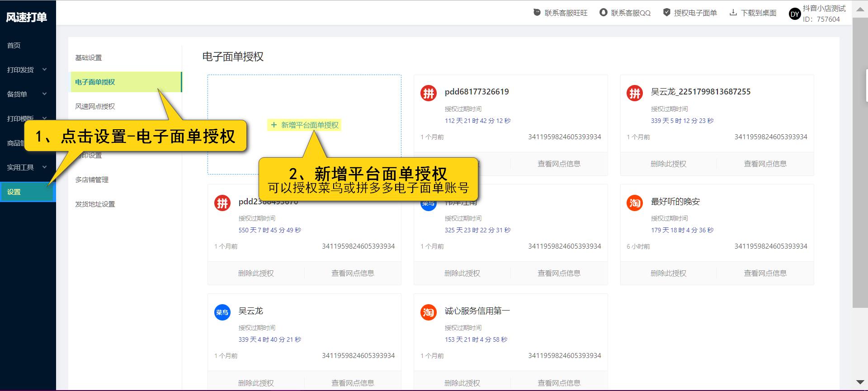Click 下载到桌面 link
Screen dimensions: 868x391
(x=759, y=13)
